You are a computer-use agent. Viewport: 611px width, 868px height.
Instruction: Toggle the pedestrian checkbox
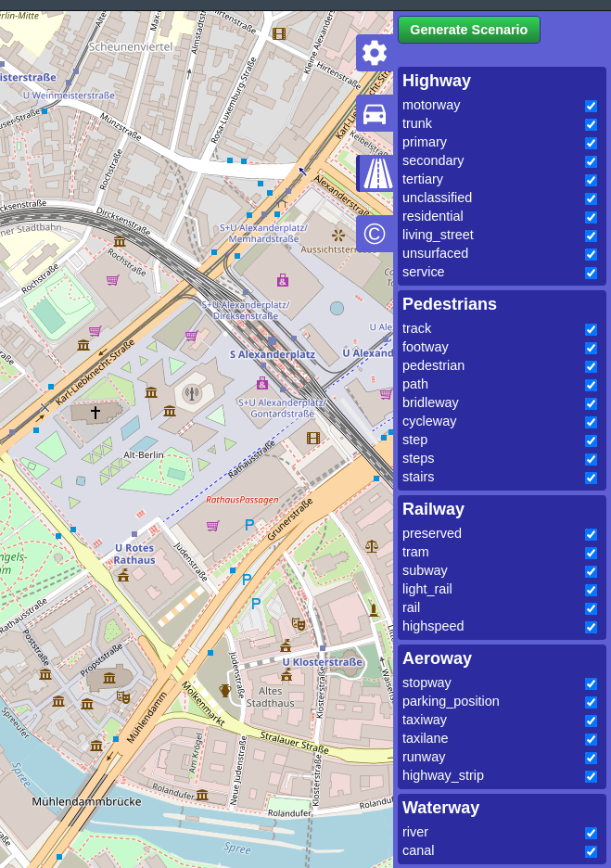pyautogui.click(x=592, y=366)
